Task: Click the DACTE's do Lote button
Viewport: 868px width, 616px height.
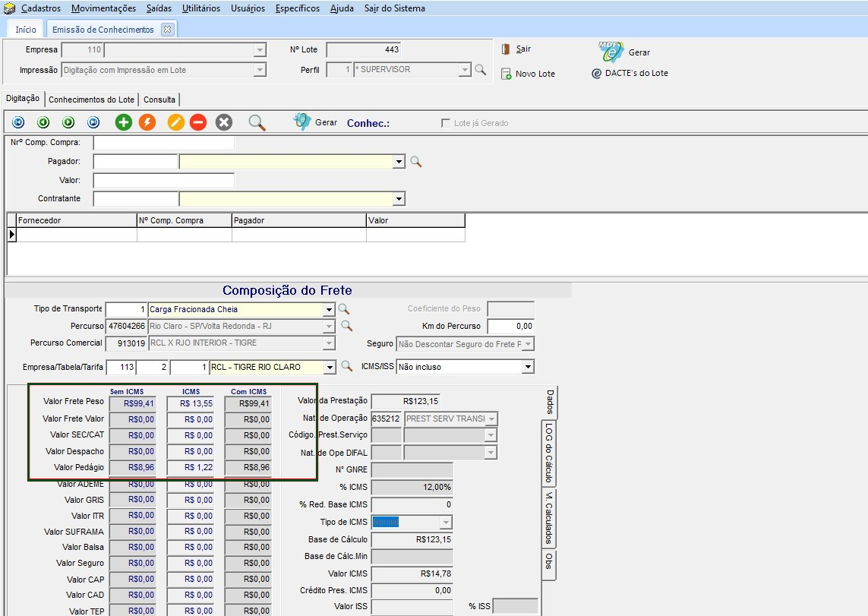Action: point(630,73)
